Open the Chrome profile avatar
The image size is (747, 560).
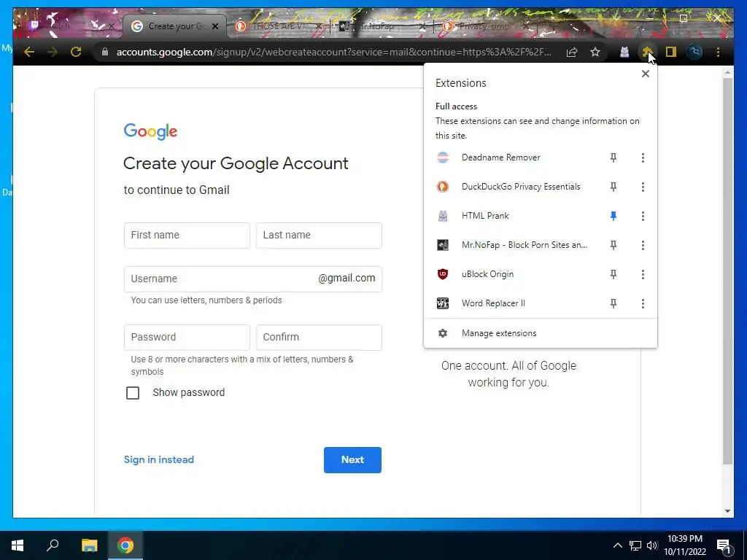[694, 52]
